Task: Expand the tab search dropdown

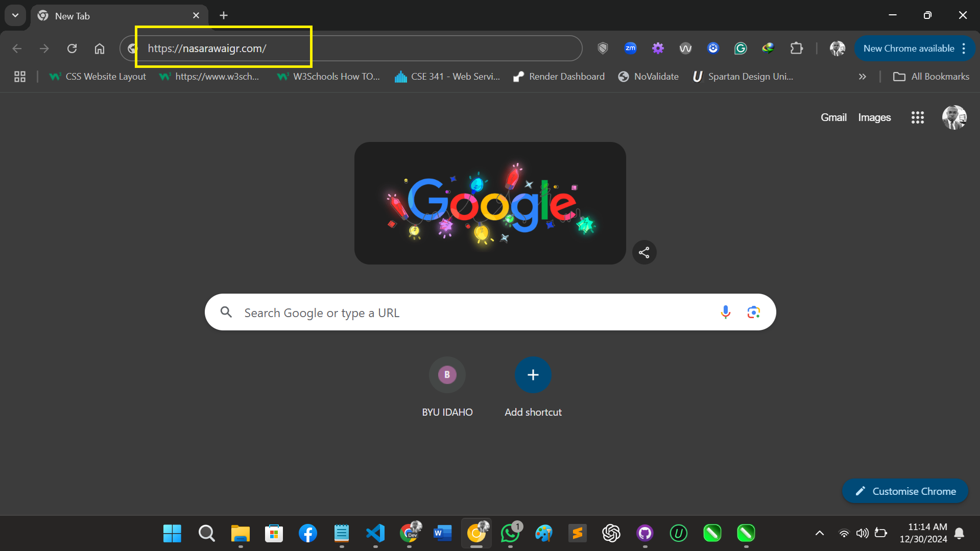Action: 15,15
